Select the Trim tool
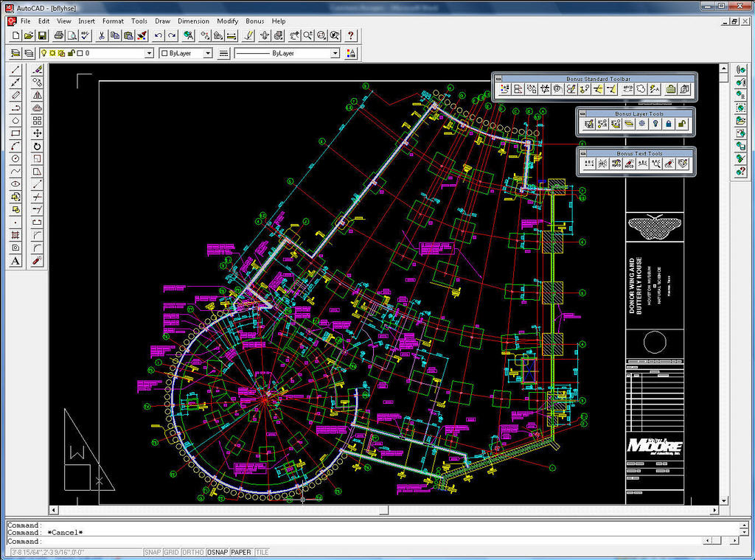This screenshot has width=755, height=560. [37, 197]
